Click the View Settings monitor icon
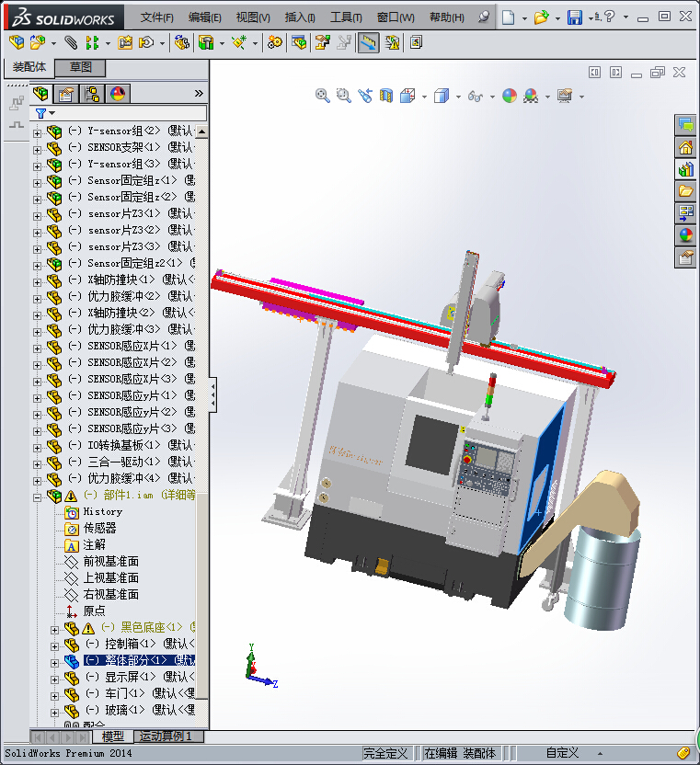Image resolution: width=700 pixels, height=765 pixels. tap(565, 96)
